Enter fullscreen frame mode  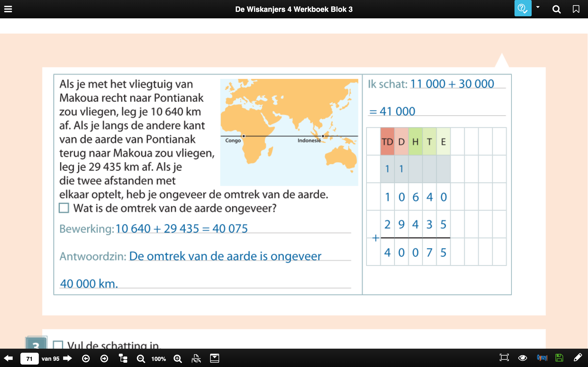coord(504,358)
